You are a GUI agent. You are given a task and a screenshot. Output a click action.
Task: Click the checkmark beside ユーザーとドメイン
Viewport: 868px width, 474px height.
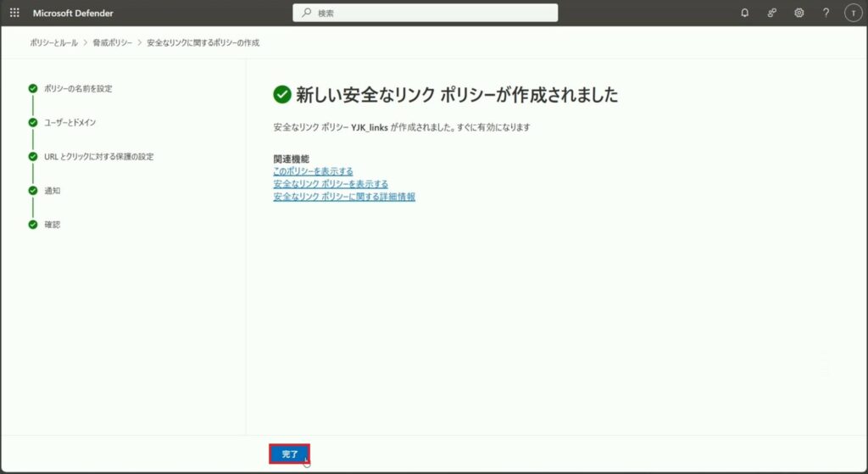(x=33, y=122)
